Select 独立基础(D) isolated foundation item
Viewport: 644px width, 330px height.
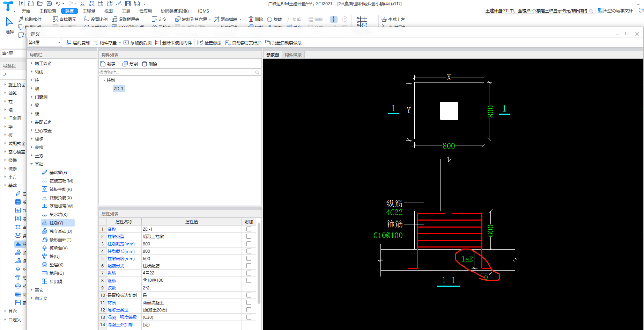(x=57, y=231)
